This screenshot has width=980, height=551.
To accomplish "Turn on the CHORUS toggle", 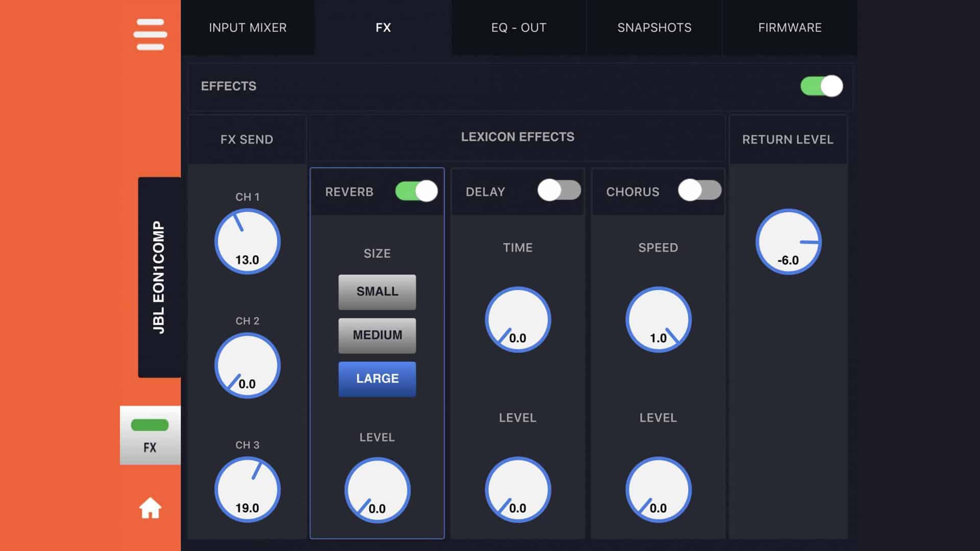I will (699, 190).
